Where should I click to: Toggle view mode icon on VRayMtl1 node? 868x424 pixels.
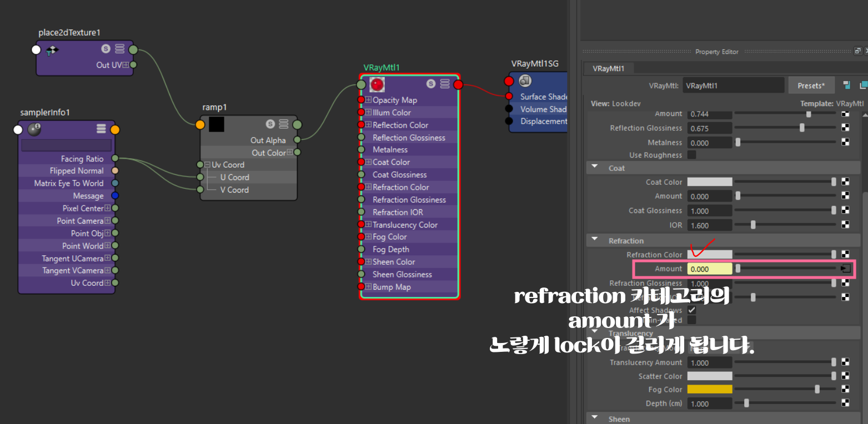point(445,84)
